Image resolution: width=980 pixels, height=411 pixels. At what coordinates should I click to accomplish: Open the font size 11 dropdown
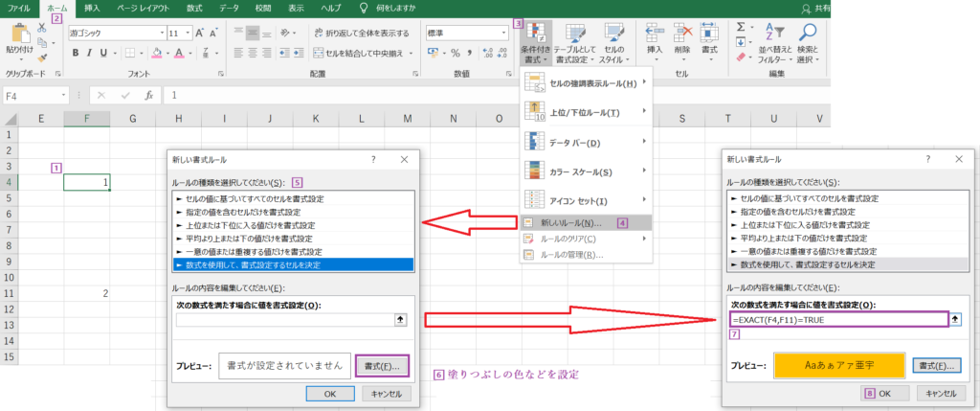pos(187,34)
